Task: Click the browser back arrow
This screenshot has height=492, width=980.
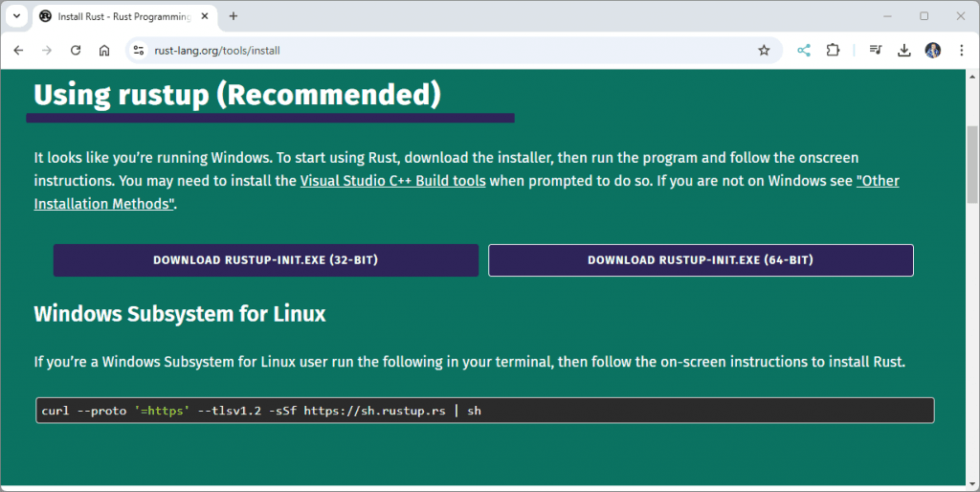Action: pos(18,51)
